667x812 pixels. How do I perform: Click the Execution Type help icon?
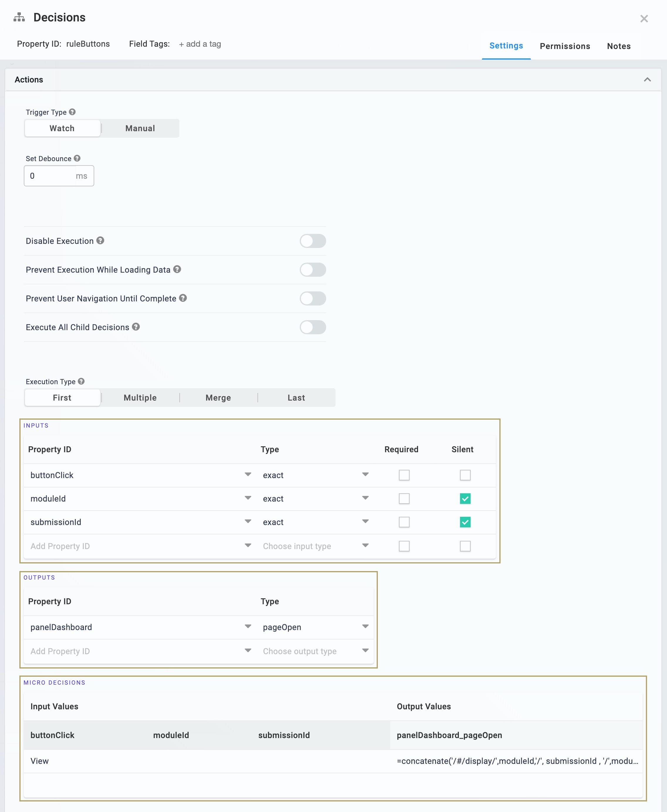pos(81,381)
